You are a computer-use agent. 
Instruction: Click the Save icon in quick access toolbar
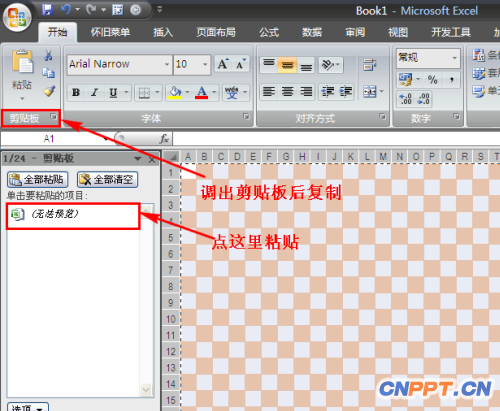pos(48,10)
